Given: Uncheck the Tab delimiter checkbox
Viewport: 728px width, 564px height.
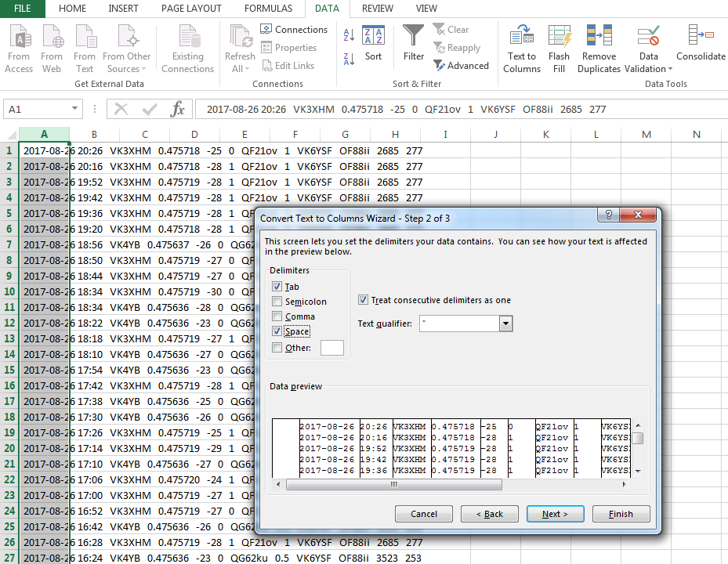Looking at the screenshot, I should point(277,287).
